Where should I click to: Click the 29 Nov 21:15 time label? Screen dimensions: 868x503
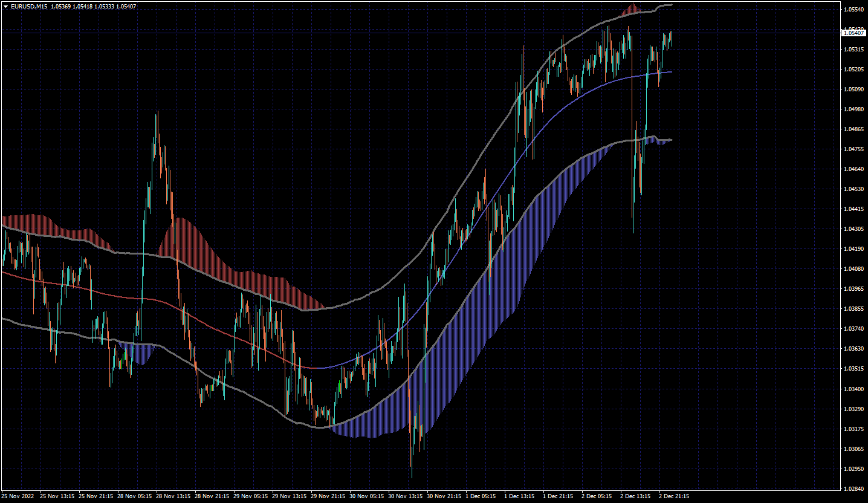(x=328, y=496)
